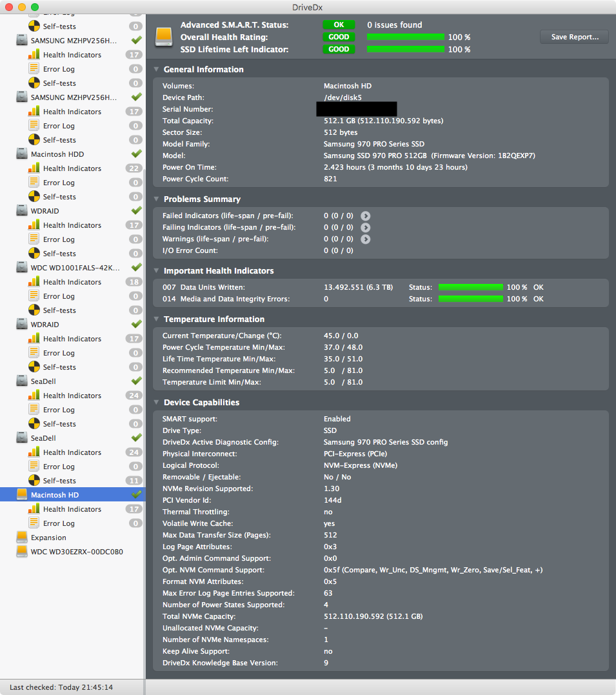Click Error Log icon under WDC WD1001FALS-42K
The image size is (616, 695).
(34, 296)
